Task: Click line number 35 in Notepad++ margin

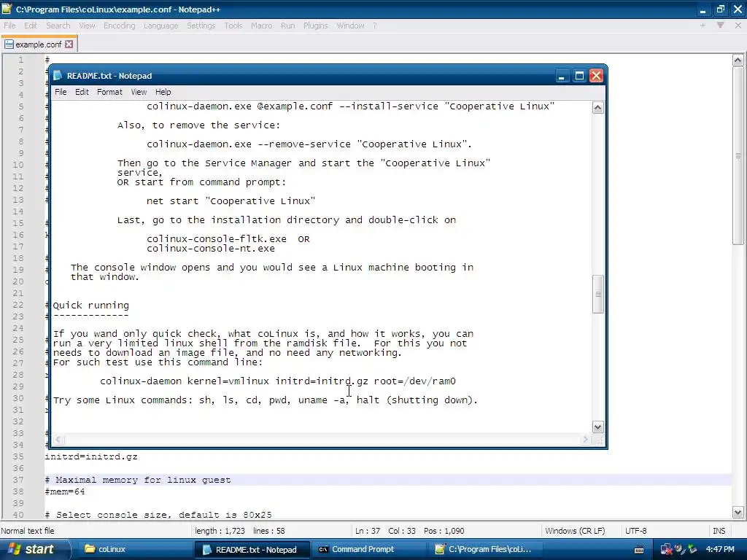Action: 18,456
